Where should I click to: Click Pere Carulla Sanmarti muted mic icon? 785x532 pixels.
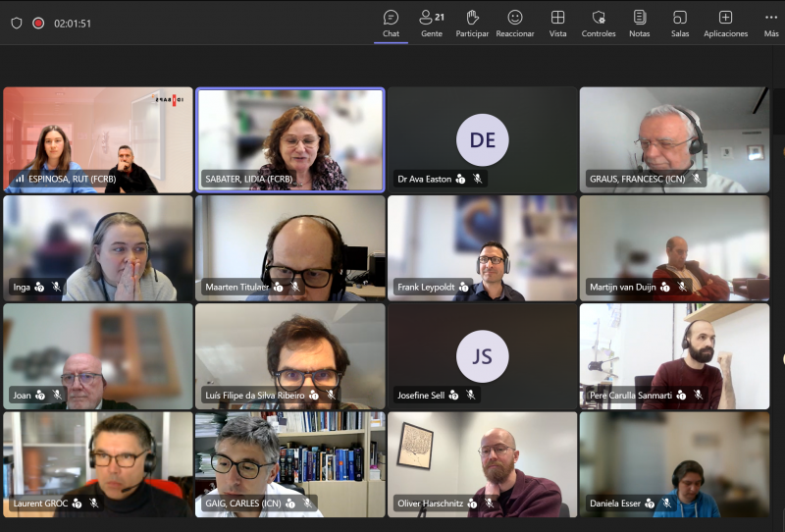point(698,395)
